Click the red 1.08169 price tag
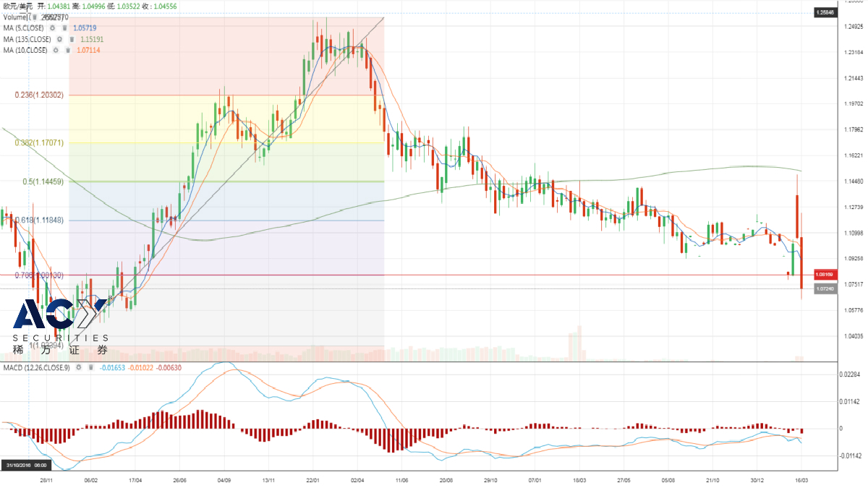This screenshot has height=488, width=868. coord(825,275)
